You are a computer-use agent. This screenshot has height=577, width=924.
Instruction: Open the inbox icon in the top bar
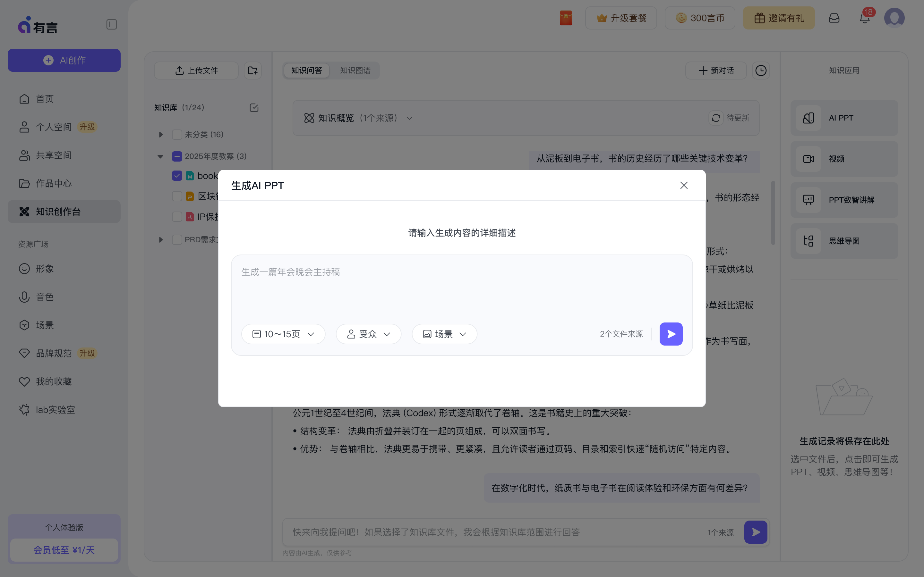pyautogui.click(x=834, y=18)
